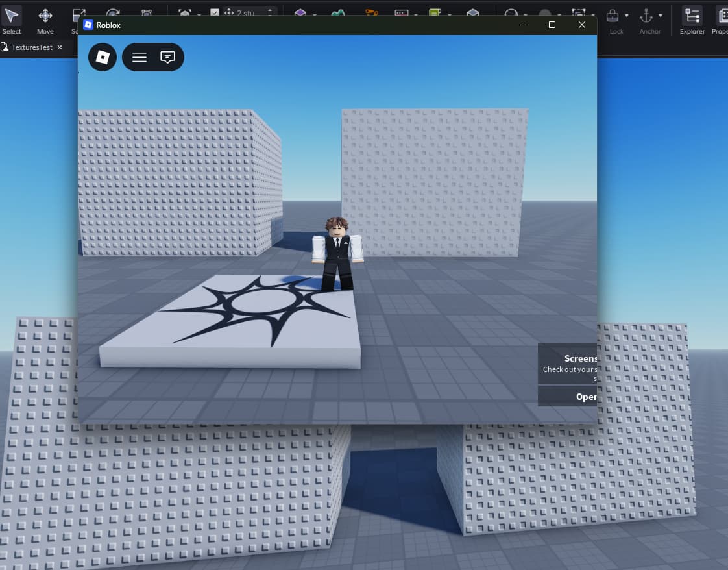The image size is (728, 570).
Task: Click the Screenshot notification message
Action: [567, 364]
